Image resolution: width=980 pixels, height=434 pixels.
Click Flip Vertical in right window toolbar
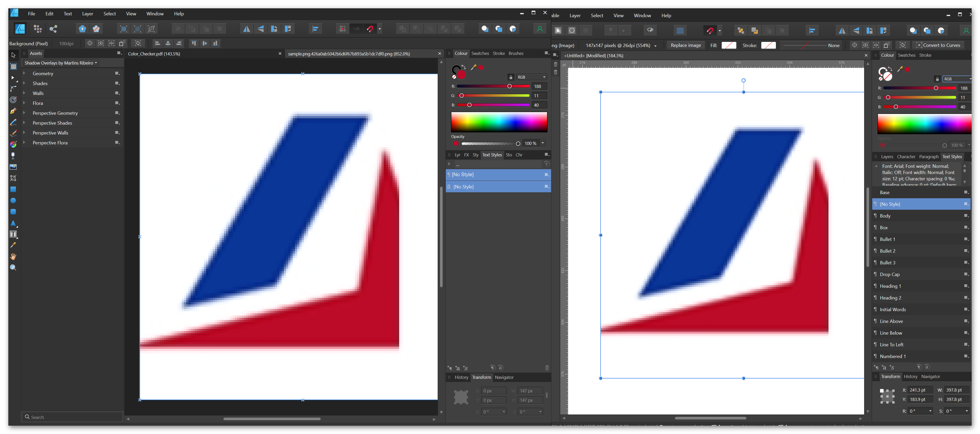pos(856,31)
